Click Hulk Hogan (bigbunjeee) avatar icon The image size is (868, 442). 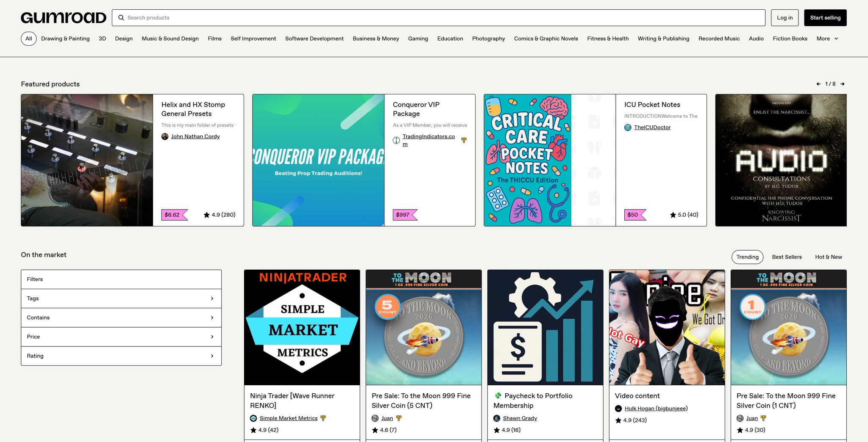(x=618, y=409)
